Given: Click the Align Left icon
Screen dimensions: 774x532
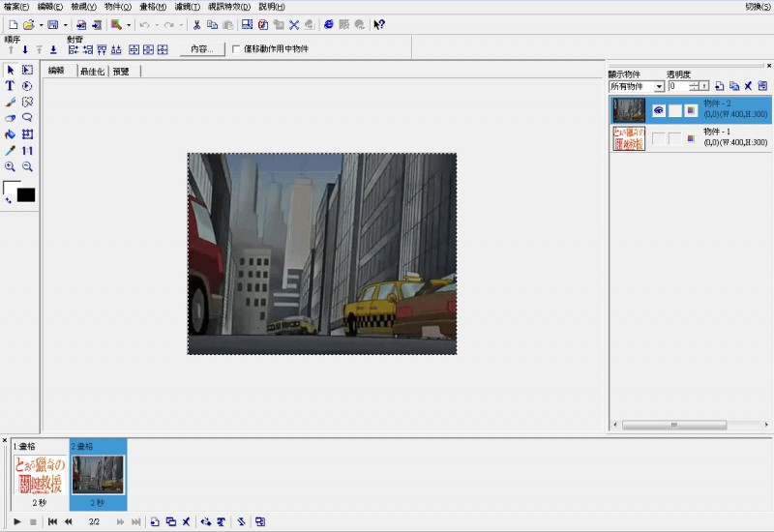Looking at the screenshot, I should pyautogui.click(x=74, y=50).
